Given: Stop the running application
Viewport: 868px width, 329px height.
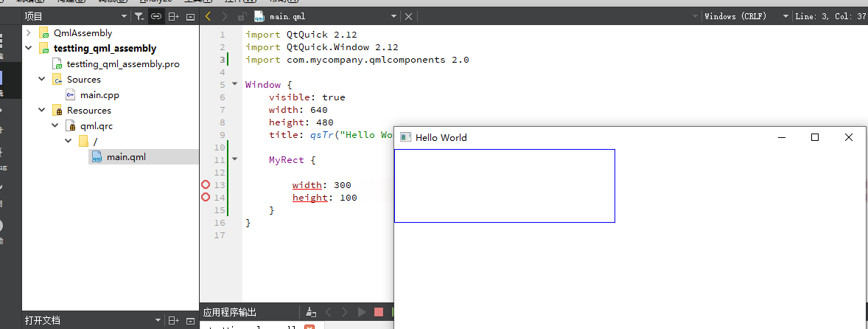Looking at the screenshot, I should [379, 312].
